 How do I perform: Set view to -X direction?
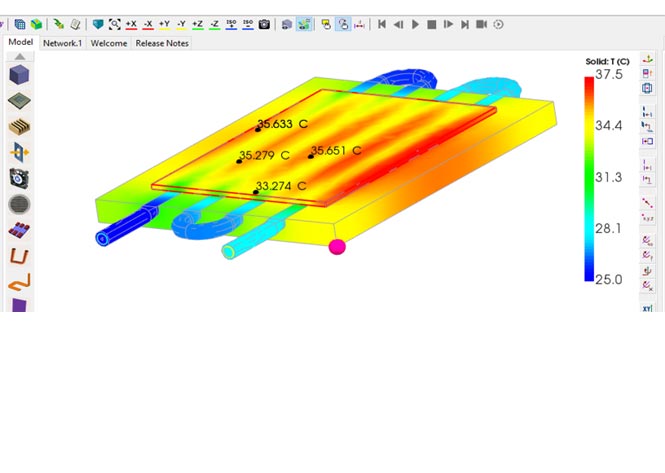pyautogui.click(x=148, y=24)
